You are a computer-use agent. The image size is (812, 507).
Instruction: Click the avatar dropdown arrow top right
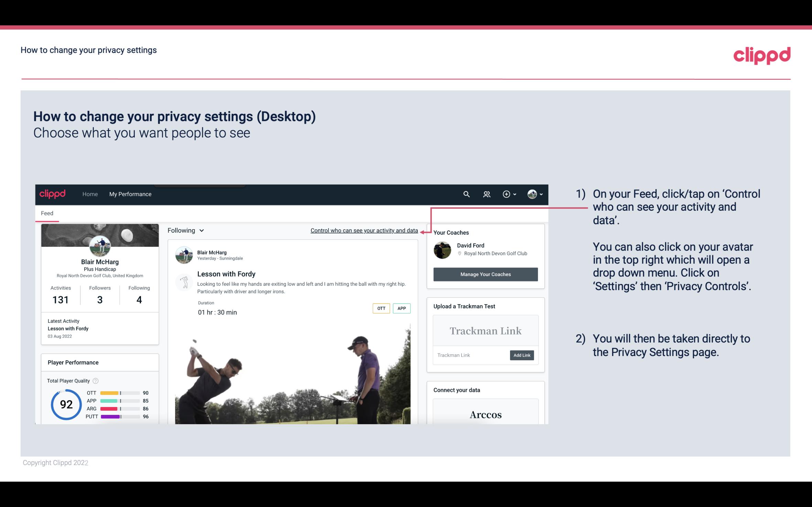pyautogui.click(x=540, y=194)
